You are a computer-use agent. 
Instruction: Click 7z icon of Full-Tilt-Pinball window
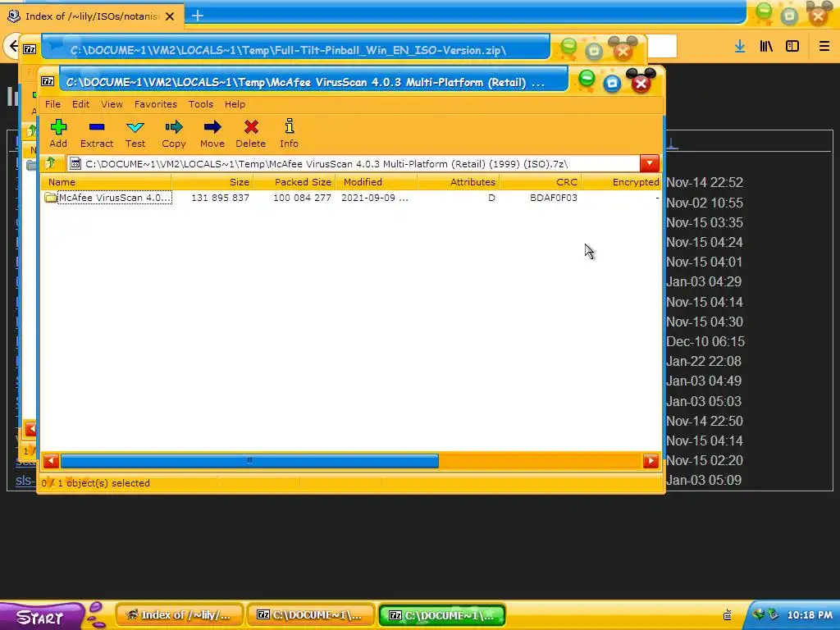point(30,49)
